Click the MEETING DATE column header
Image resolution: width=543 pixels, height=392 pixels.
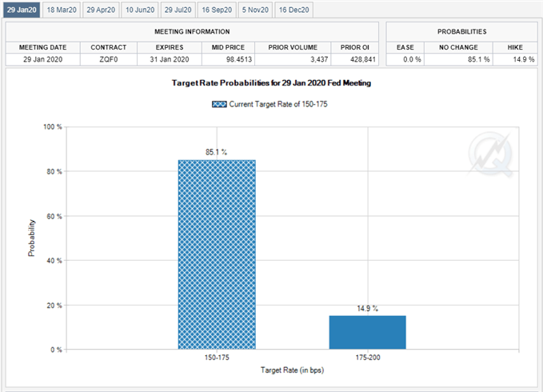(43, 47)
